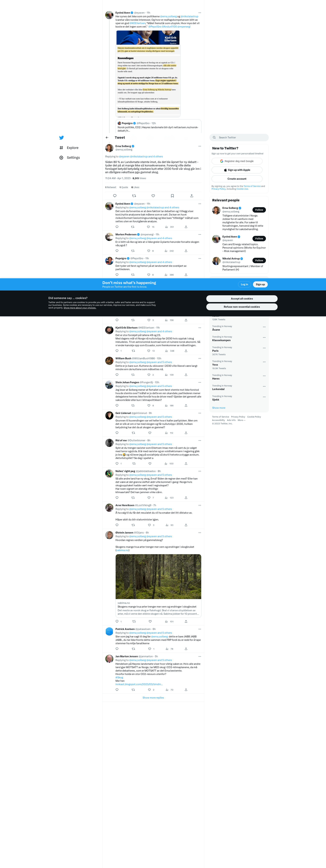Click Create account button
326x868 pixels.
(x=237, y=179)
